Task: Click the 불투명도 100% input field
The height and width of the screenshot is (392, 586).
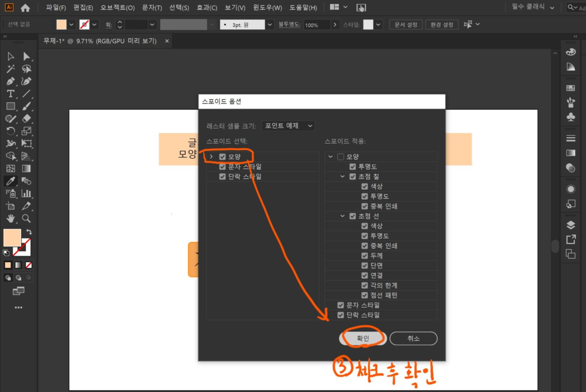Action: point(317,25)
